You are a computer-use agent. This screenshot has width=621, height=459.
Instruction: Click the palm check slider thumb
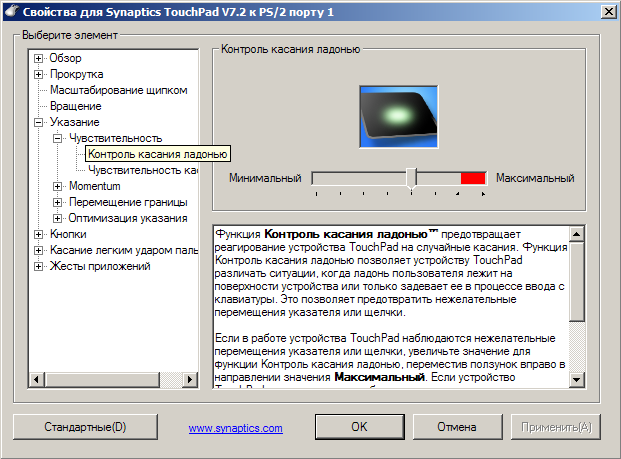411,178
